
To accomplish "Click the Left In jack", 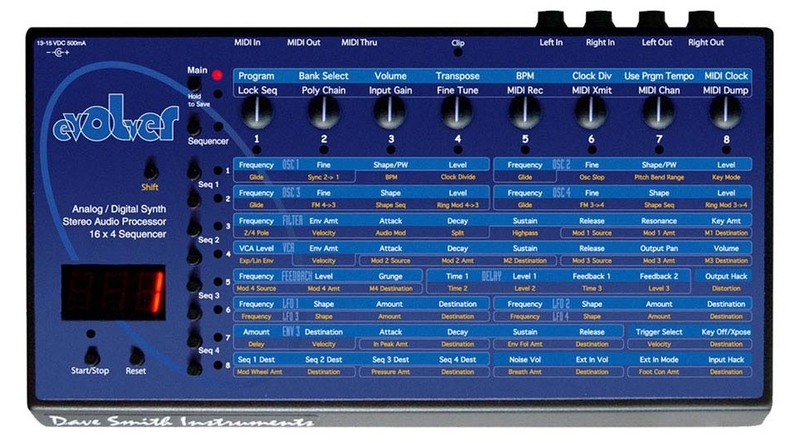I will coord(552,19).
